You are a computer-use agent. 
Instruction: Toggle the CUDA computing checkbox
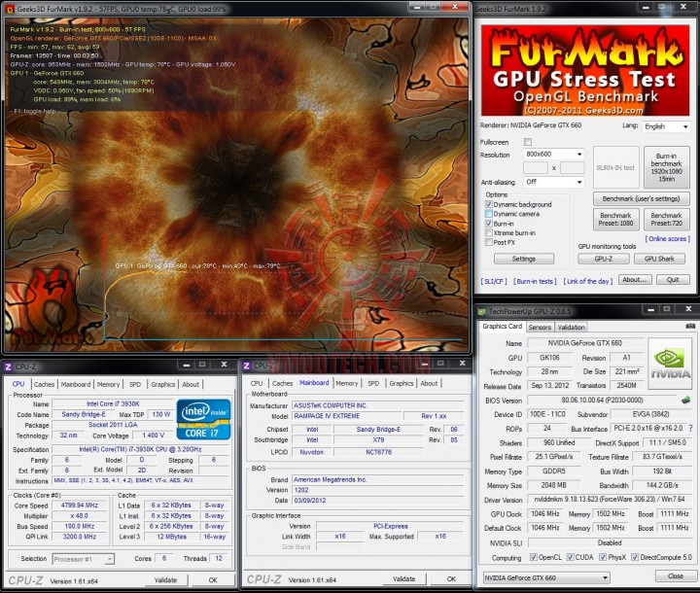(x=570, y=557)
